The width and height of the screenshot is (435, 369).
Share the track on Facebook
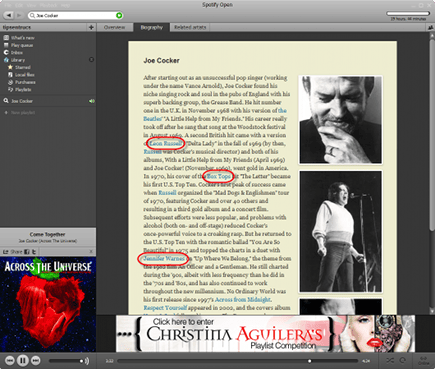click(27, 252)
